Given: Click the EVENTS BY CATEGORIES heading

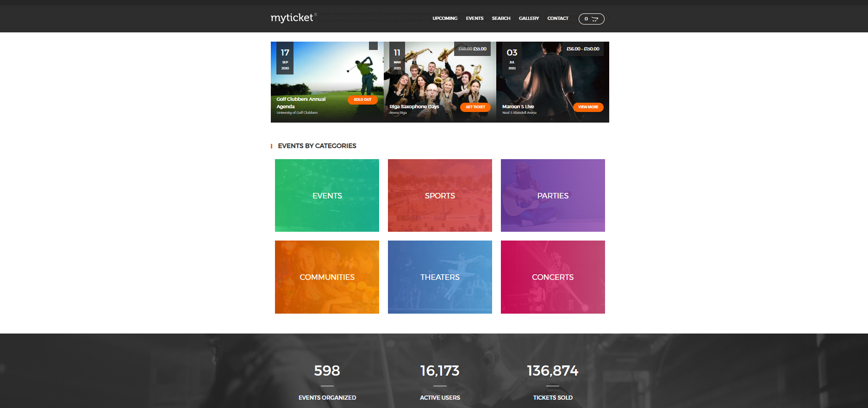Looking at the screenshot, I should pos(317,146).
